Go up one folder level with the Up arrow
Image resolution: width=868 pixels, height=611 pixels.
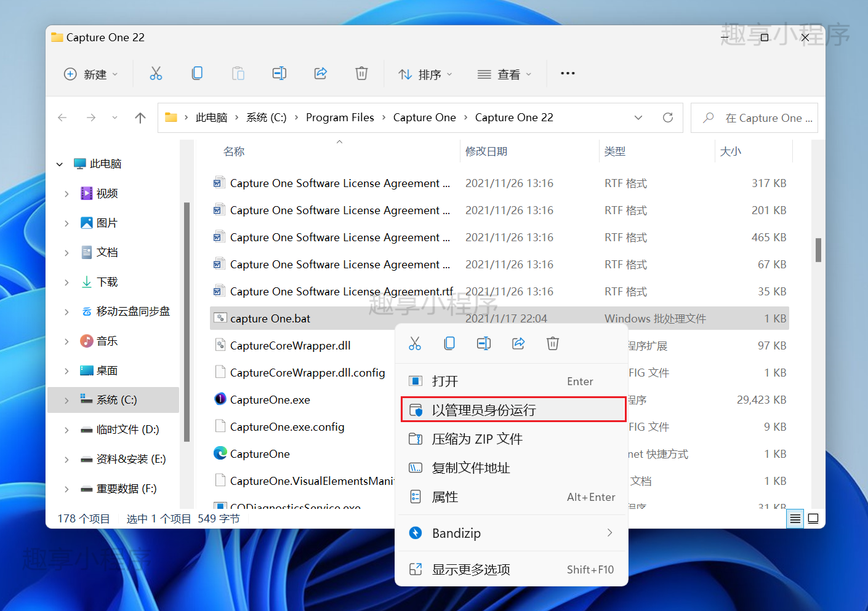click(x=140, y=118)
